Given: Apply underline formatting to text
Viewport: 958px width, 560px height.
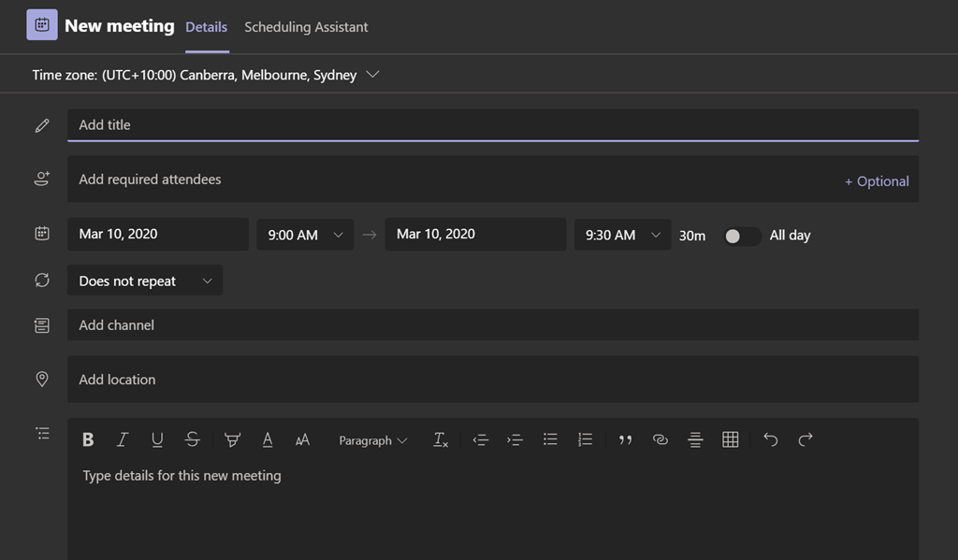Looking at the screenshot, I should (157, 439).
